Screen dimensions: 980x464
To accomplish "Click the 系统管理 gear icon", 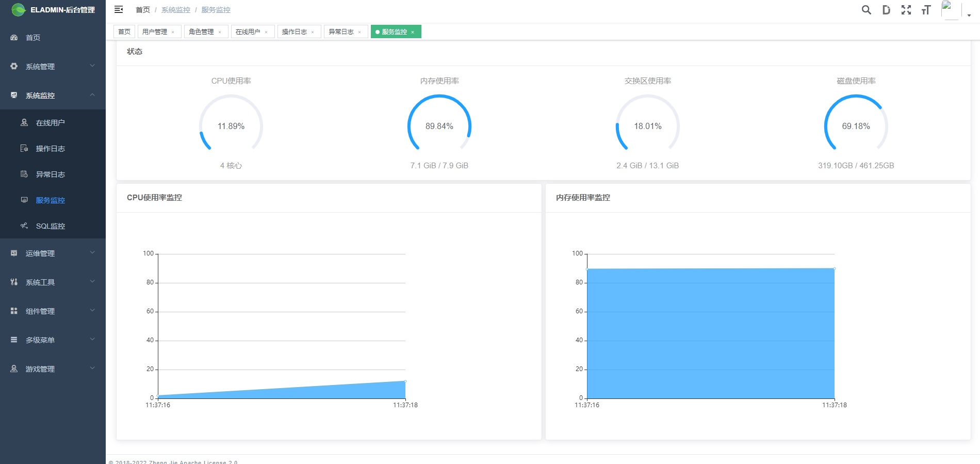I will point(14,67).
